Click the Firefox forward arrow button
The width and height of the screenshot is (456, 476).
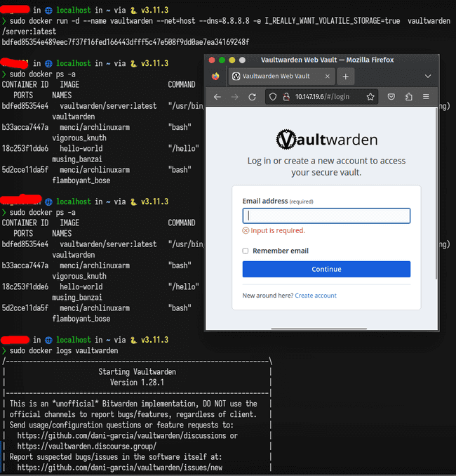coord(234,97)
